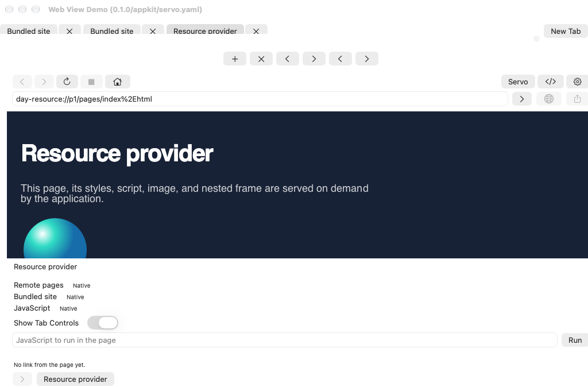Screen dimensions: 588x387
Task: Click the JavaScript label in list
Action: click(32, 308)
